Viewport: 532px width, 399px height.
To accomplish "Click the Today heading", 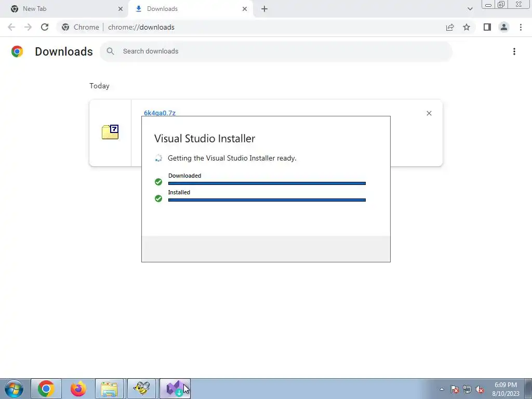I will click(x=99, y=86).
